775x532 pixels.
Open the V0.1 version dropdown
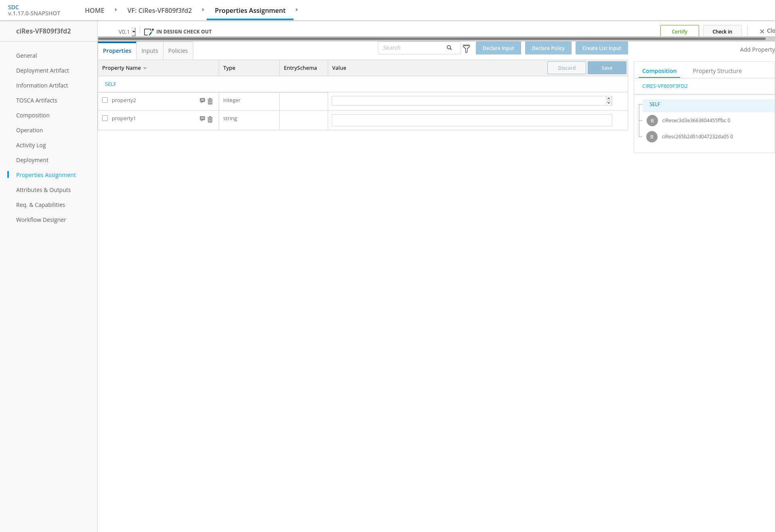[134, 32]
